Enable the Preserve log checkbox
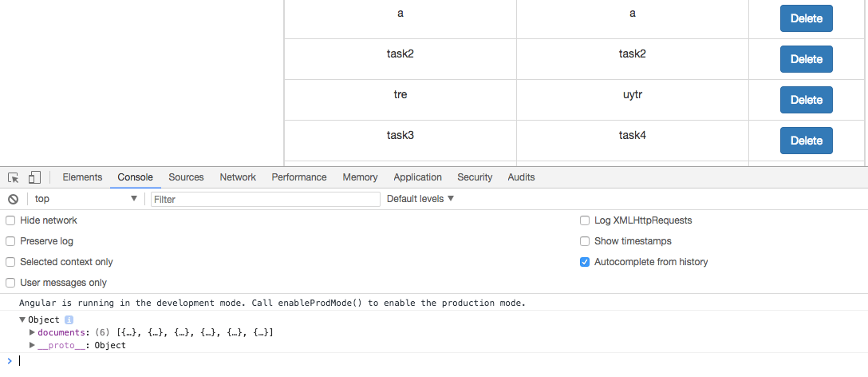This screenshot has width=868, height=377. pyautogui.click(x=10, y=241)
